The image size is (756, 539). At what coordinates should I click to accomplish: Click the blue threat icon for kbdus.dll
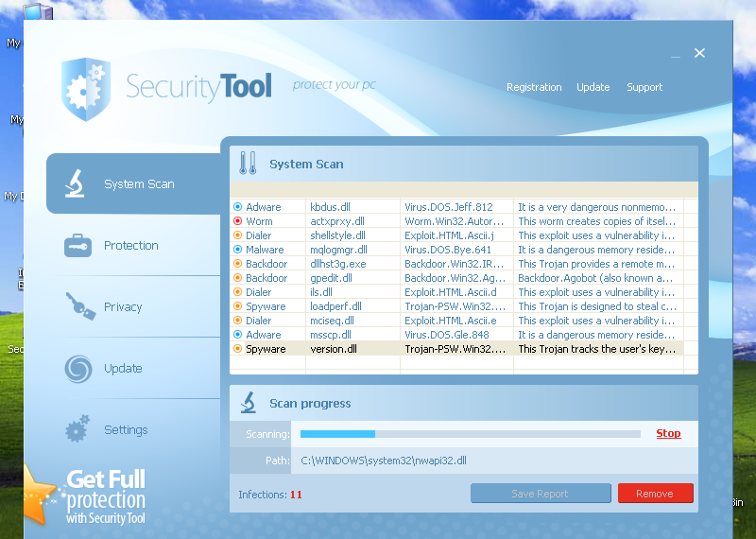[238, 207]
